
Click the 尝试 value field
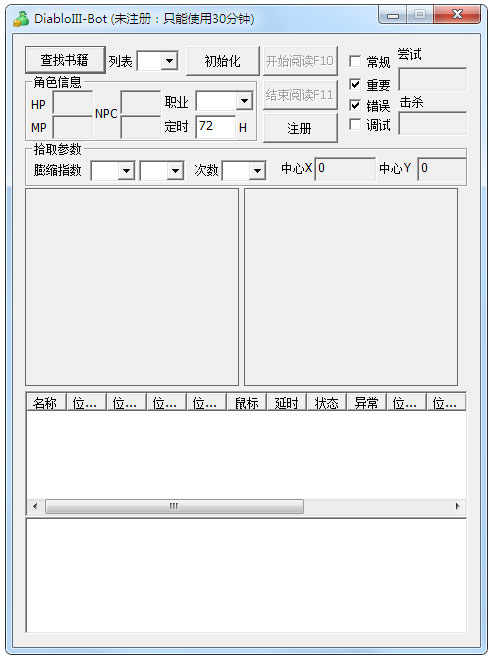coord(432,79)
